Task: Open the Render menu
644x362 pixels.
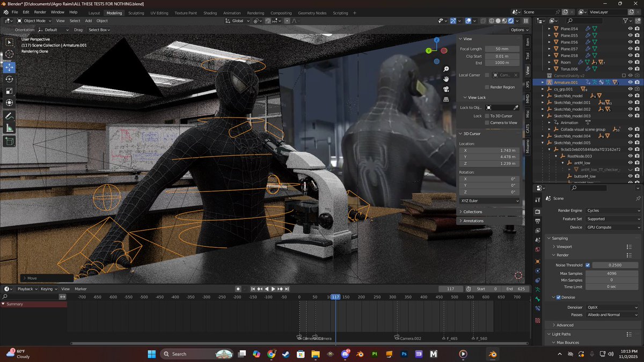Action: [40, 12]
